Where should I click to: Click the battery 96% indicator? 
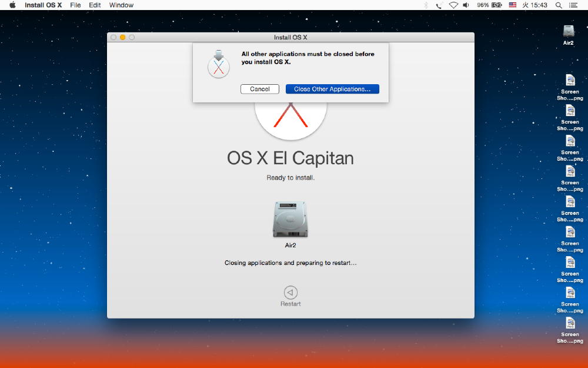point(489,5)
